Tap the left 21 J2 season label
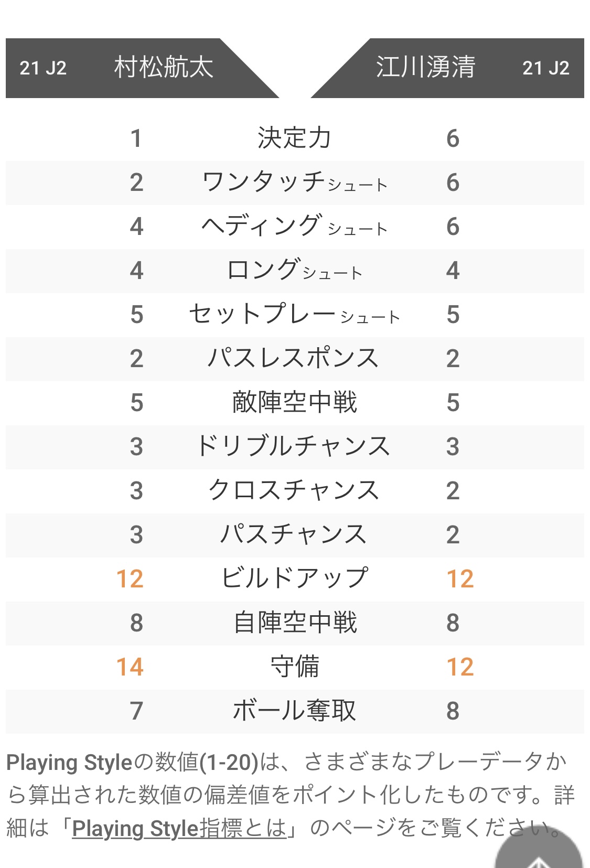590x868 pixels. point(43,68)
